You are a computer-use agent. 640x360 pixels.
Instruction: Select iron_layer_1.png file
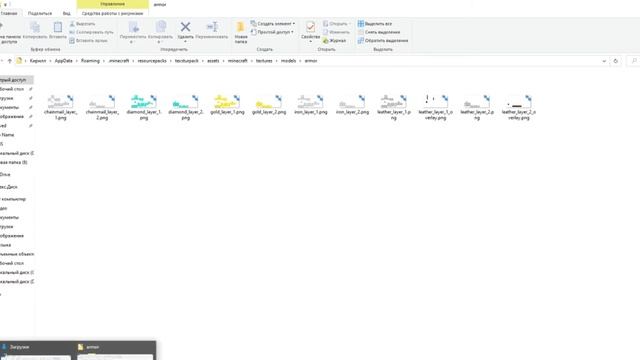pyautogui.click(x=311, y=104)
